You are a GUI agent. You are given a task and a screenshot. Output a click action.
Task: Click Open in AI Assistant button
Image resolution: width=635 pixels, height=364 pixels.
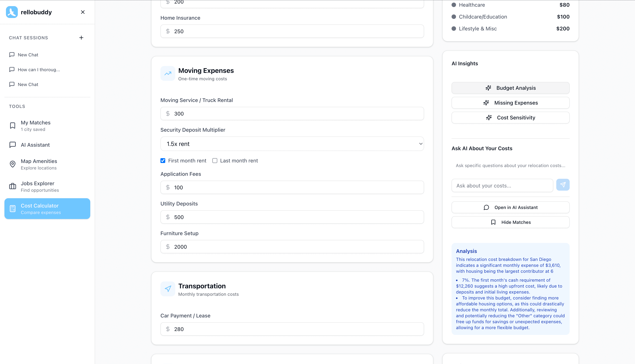510,207
